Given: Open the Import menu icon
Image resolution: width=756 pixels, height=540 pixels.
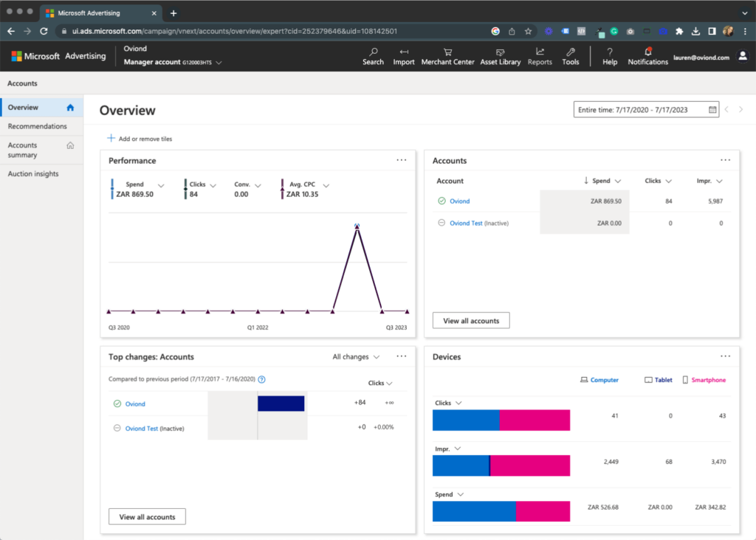Looking at the screenshot, I should (404, 56).
